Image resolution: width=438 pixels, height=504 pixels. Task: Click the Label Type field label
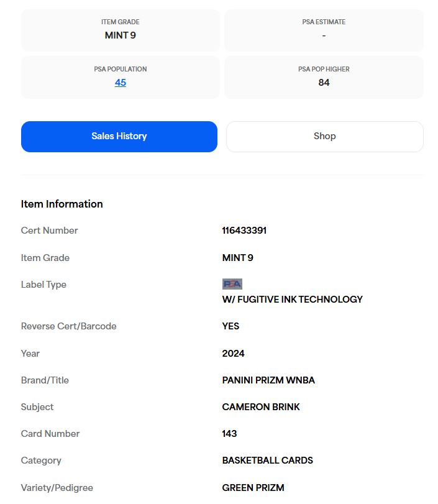[x=43, y=285]
